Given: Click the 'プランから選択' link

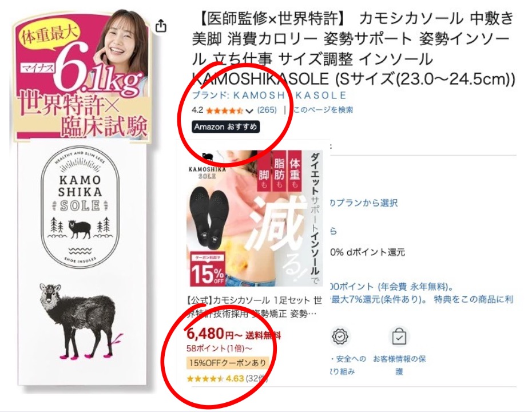Looking at the screenshot, I should (x=364, y=203).
